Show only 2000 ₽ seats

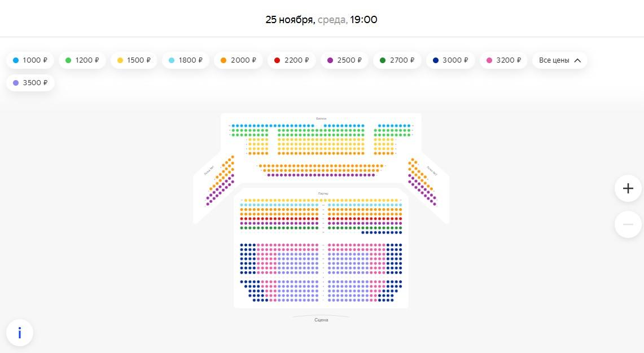pos(238,60)
